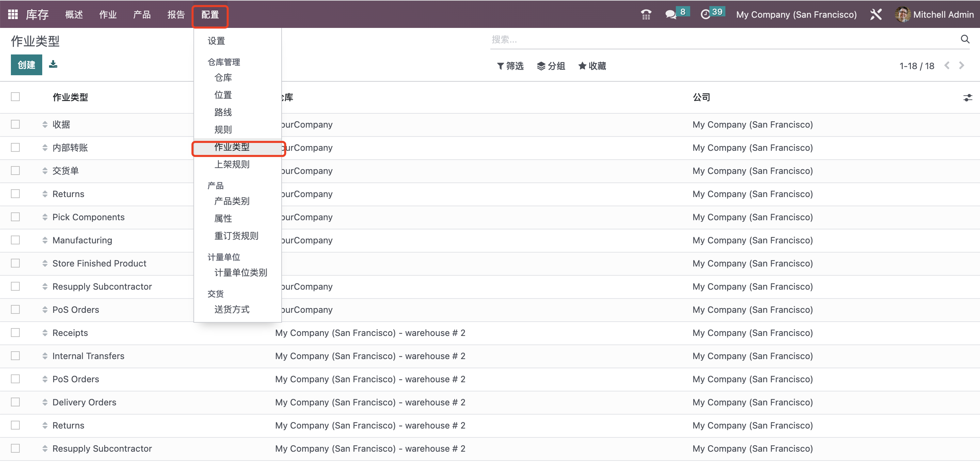This screenshot has height=467, width=980.
Task: Go to next page arrow
Action: pos(961,66)
